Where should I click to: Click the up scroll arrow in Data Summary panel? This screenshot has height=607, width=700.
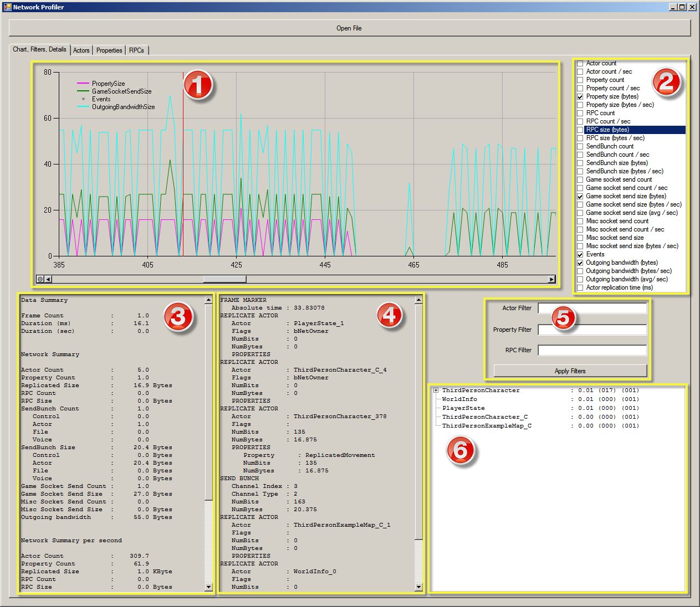(209, 300)
